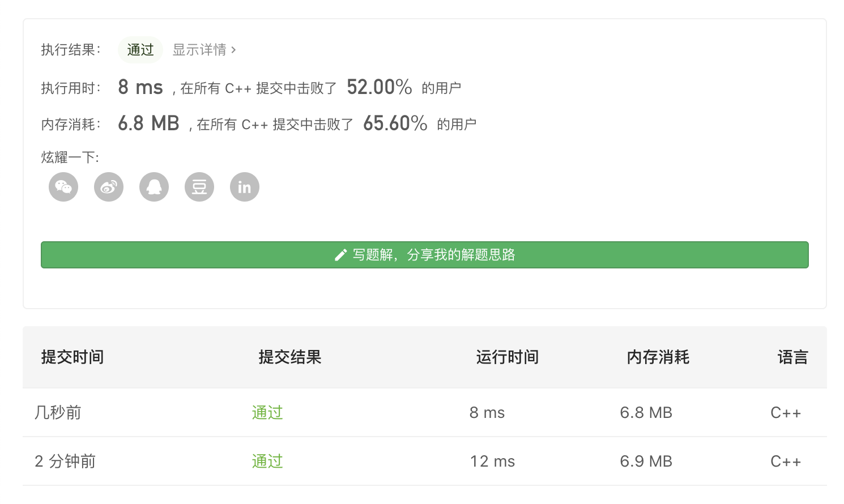This screenshot has width=844, height=504.
Task: Share result via Douban icon
Action: point(199,187)
